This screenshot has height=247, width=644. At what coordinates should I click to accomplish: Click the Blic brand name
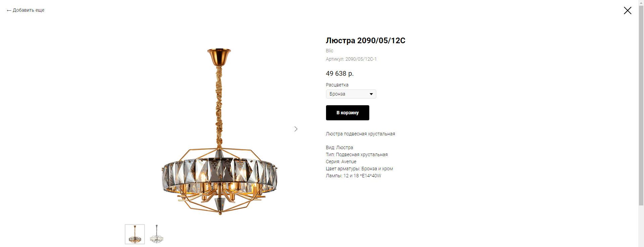tap(329, 51)
